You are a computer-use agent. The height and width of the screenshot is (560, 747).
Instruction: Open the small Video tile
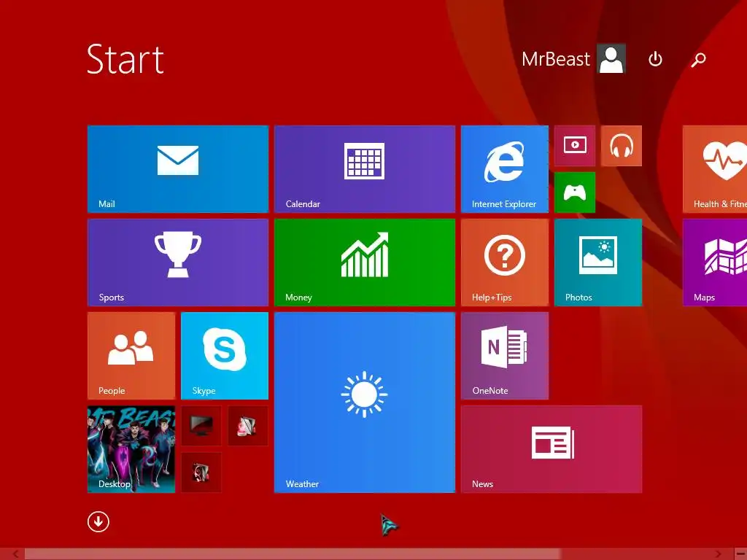click(575, 146)
